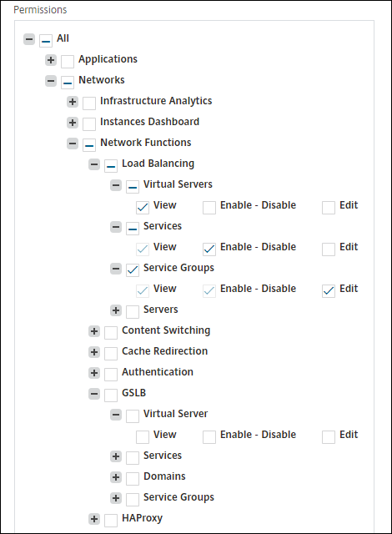Collapse Load Balancing Virtual Servers node
The height and width of the screenshot is (534, 392).
pyautogui.click(x=116, y=185)
